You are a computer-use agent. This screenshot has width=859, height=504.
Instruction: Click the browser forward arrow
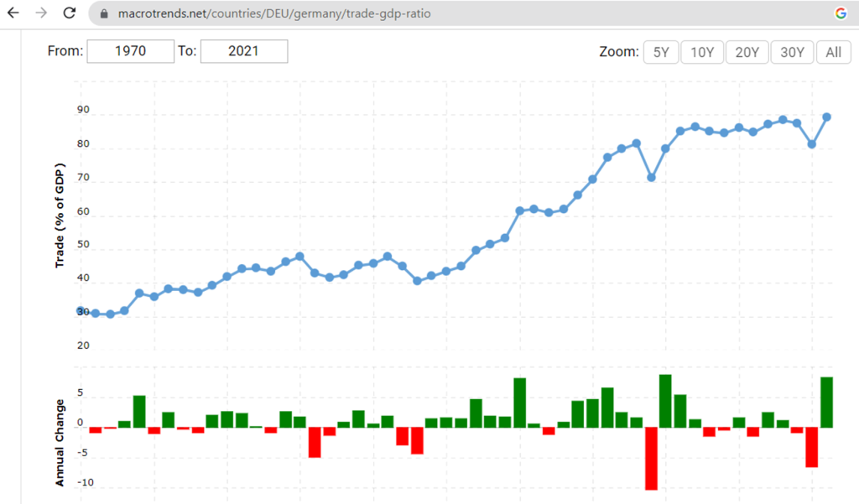coord(40,13)
